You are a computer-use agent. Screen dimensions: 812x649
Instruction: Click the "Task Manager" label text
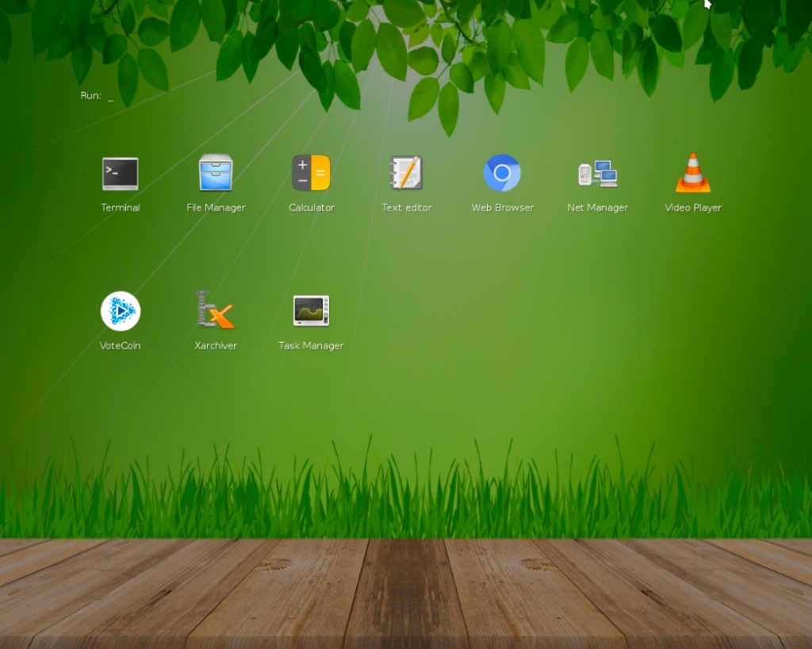(x=311, y=345)
